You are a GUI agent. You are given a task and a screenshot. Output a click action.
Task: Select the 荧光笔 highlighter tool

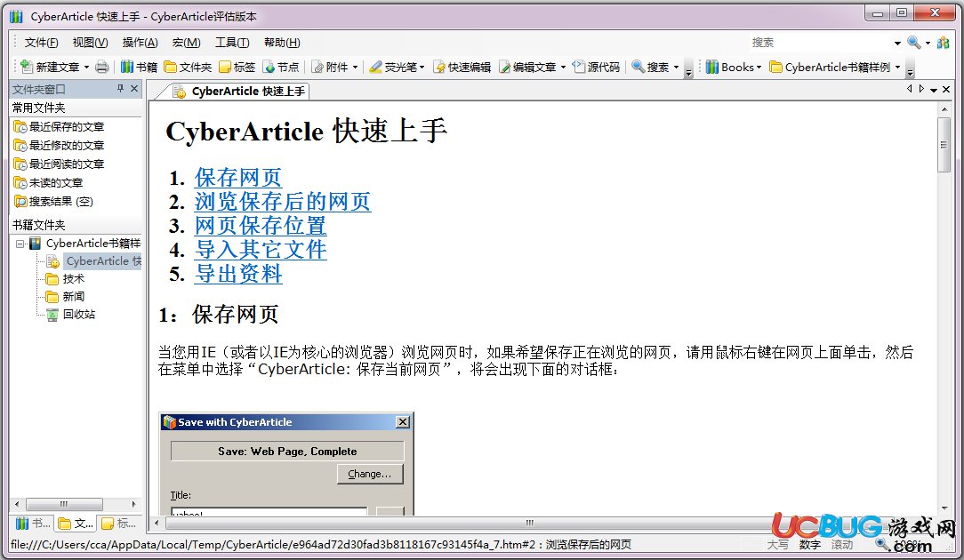(392, 67)
